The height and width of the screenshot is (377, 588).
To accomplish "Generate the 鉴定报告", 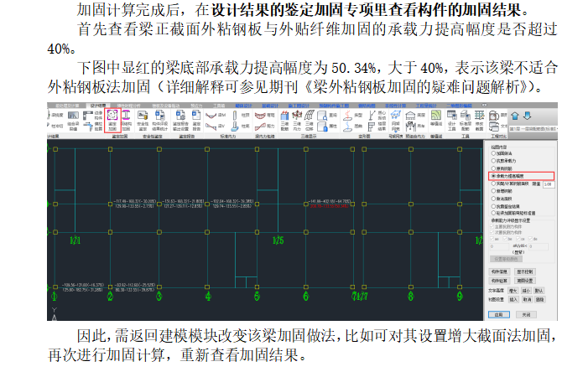I will click(196, 121).
